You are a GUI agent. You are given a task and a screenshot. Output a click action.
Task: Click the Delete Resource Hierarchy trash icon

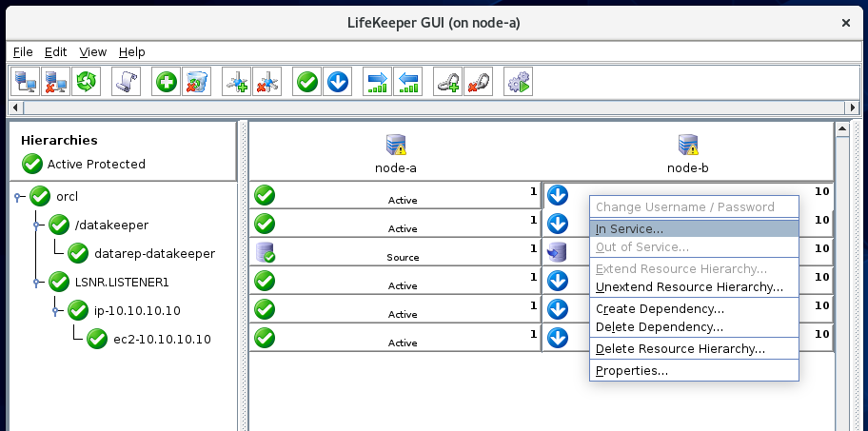pos(196,81)
